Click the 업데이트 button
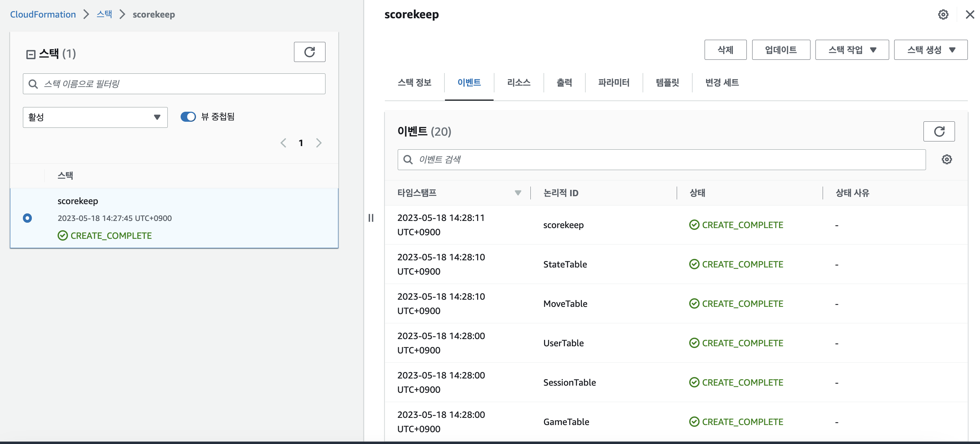This screenshot has height=444, width=980. (x=781, y=50)
